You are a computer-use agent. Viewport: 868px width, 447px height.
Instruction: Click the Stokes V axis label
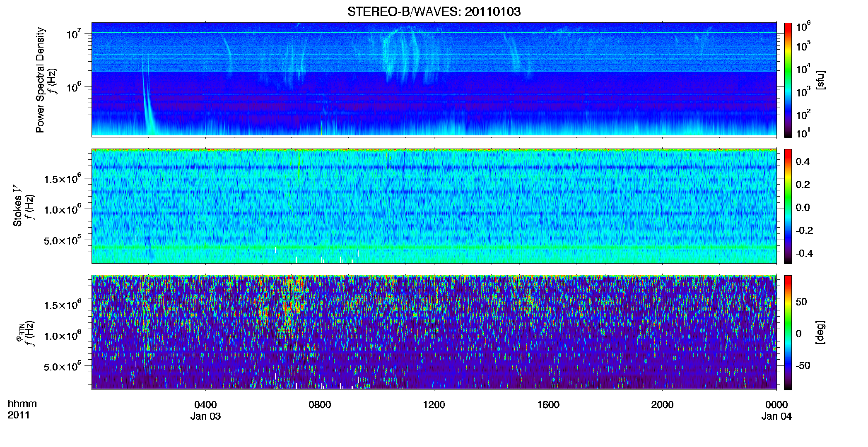pos(17,206)
